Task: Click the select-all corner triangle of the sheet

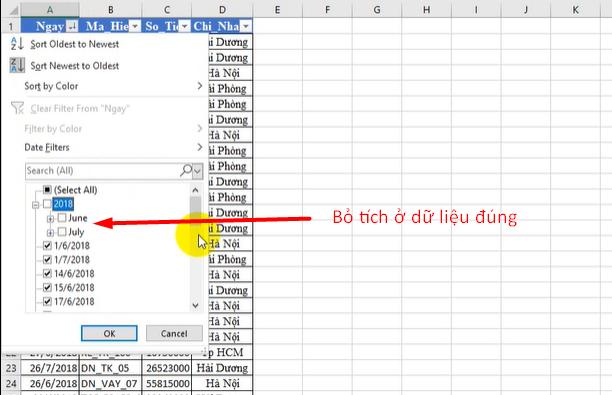Action: tap(13, 10)
